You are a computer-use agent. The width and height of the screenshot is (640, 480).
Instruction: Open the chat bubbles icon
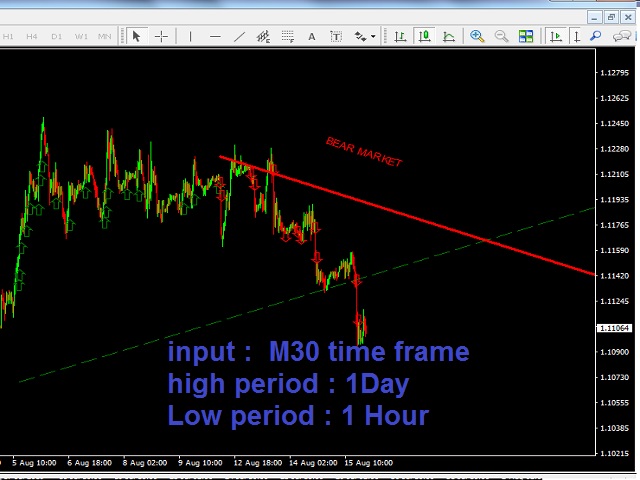click(622, 36)
